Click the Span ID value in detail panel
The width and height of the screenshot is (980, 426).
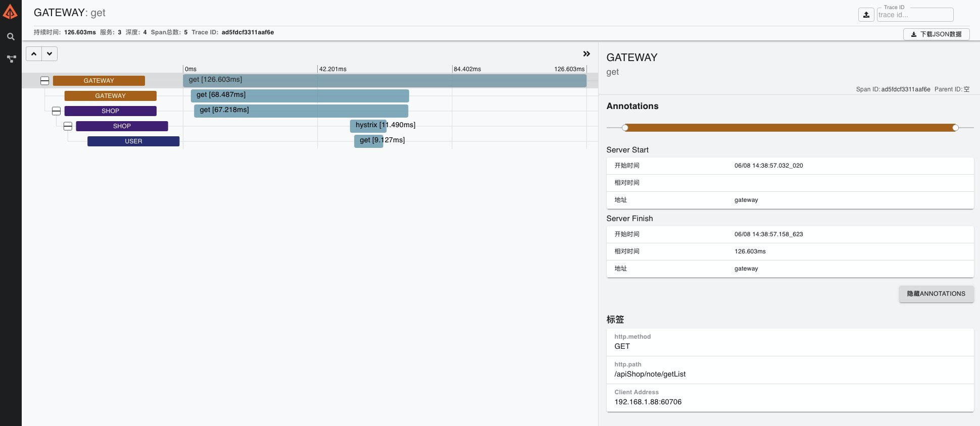906,89
